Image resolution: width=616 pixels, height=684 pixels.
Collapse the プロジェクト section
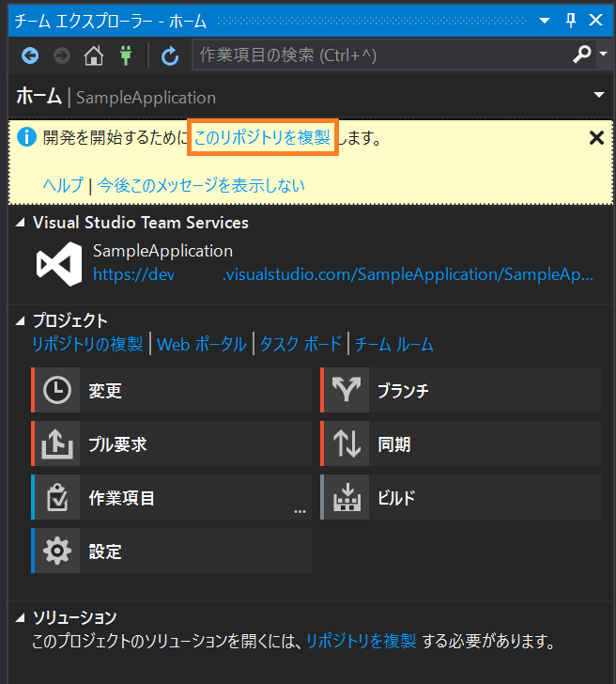[x=20, y=321]
